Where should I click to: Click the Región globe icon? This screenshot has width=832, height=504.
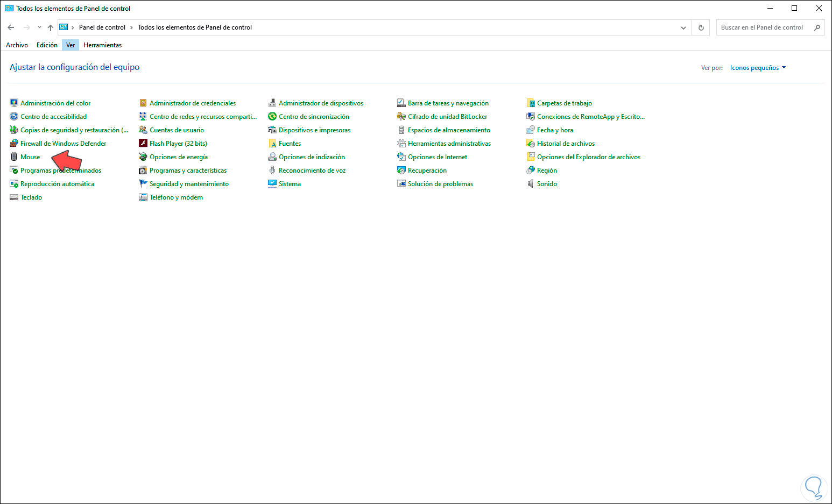tap(531, 170)
